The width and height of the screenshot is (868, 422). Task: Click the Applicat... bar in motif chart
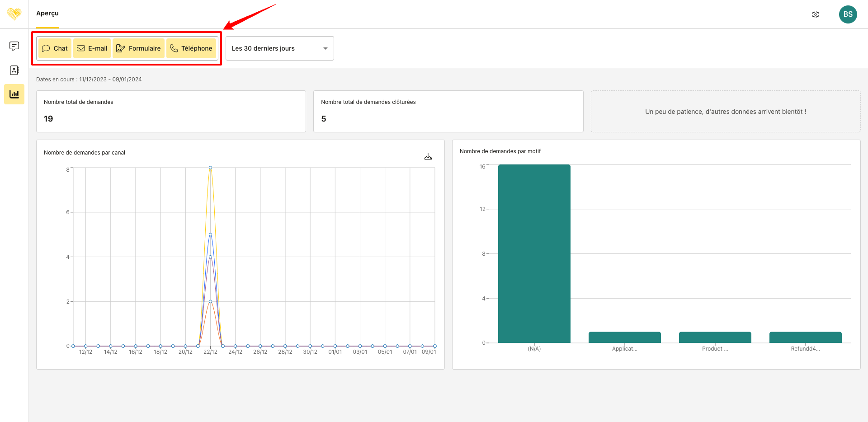[624, 337]
